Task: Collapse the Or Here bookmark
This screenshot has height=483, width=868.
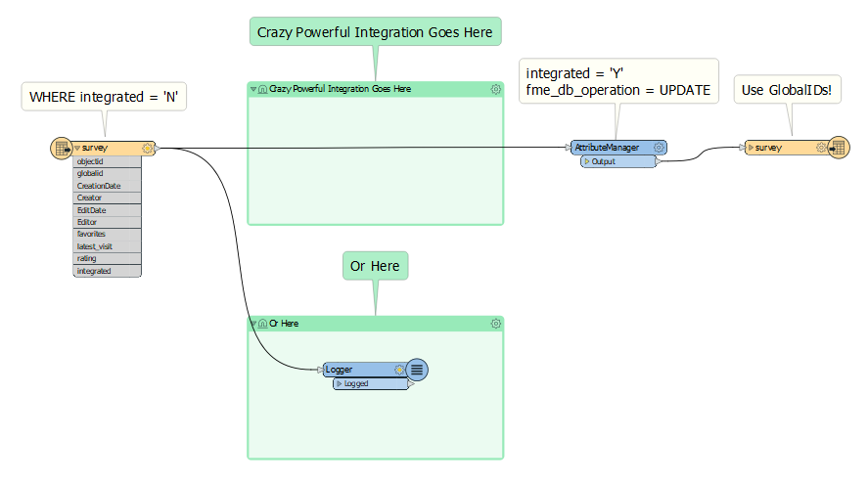Action: [x=253, y=324]
